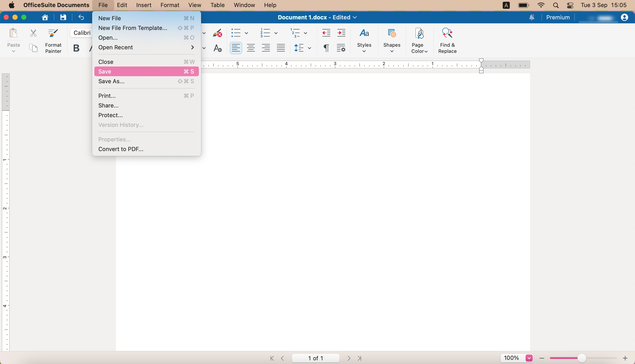Click the Premium button

(558, 17)
